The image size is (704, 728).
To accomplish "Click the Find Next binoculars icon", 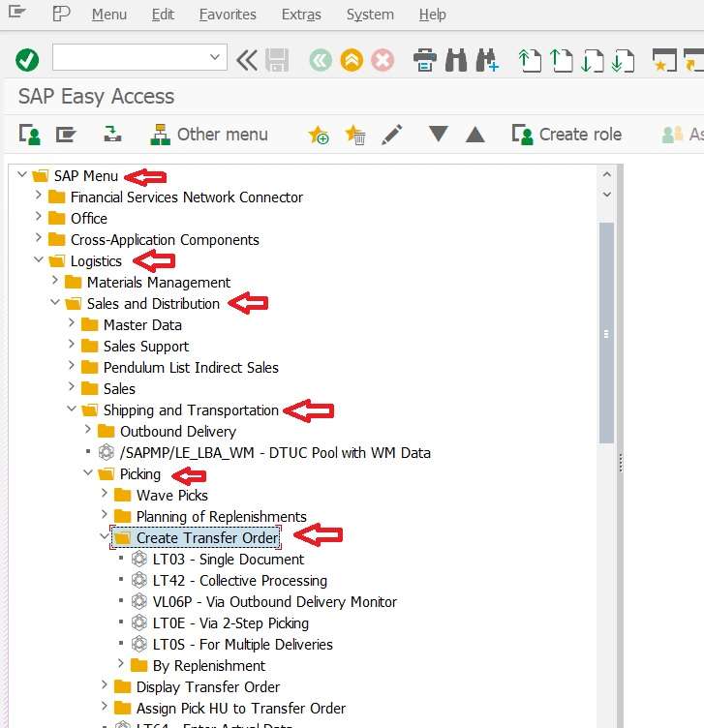I will coord(487,60).
